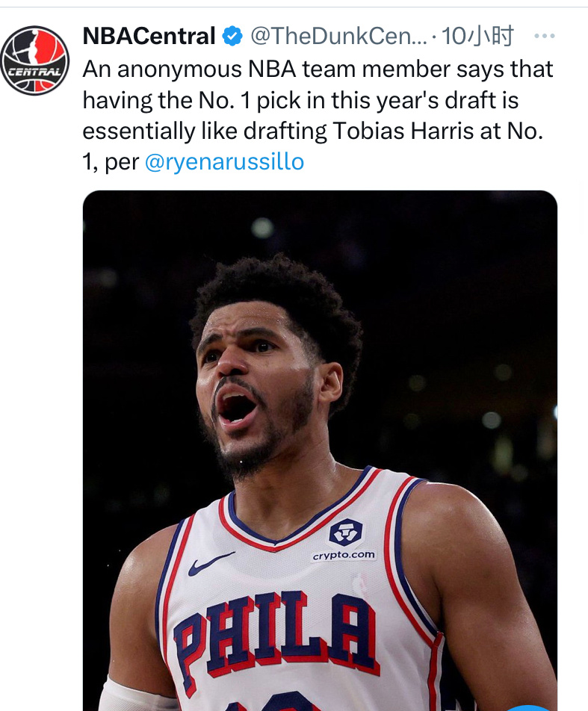Click the 10小时 timestamp
The width and height of the screenshot is (588, 711).
point(479,35)
